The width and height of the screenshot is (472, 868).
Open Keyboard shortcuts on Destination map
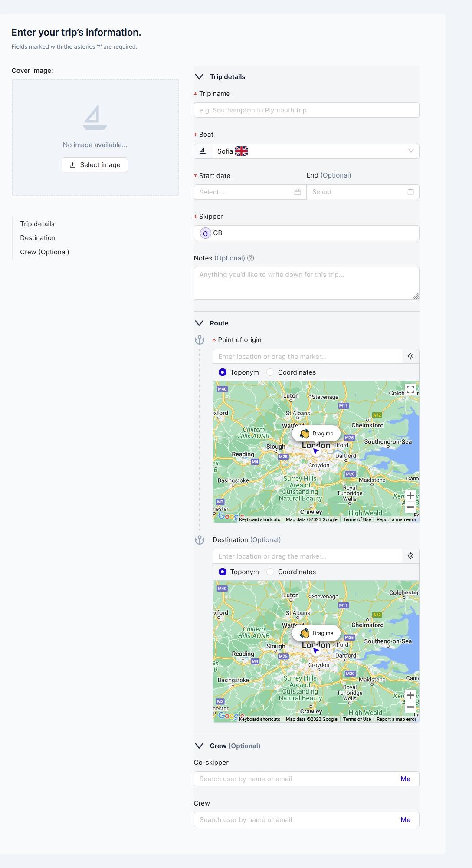click(x=259, y=719)
